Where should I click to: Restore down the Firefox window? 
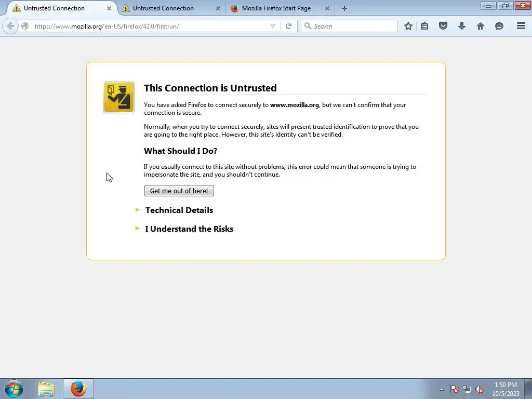click(x=506, y=5)
